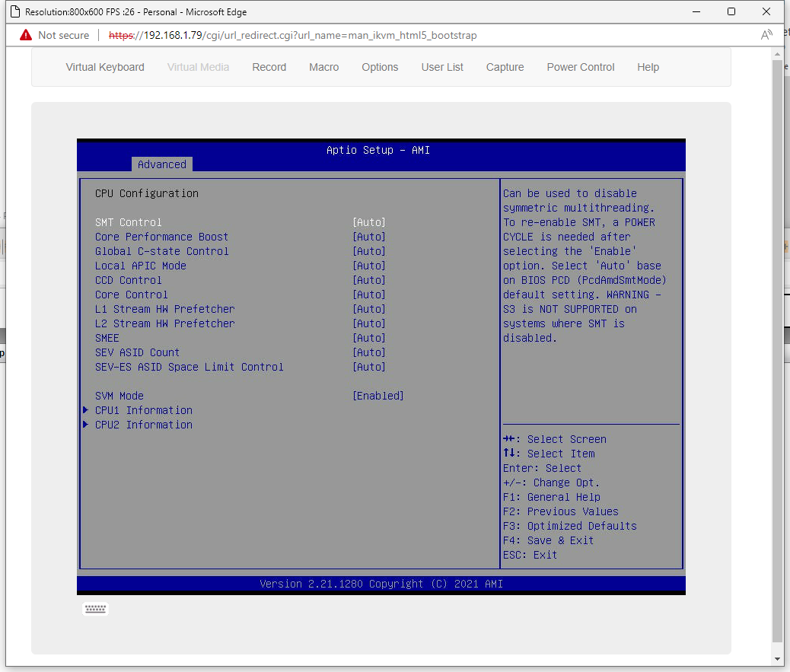Click Core Performance Boost [Auto] value
The image size is (790, 672).
click(369, 237)
